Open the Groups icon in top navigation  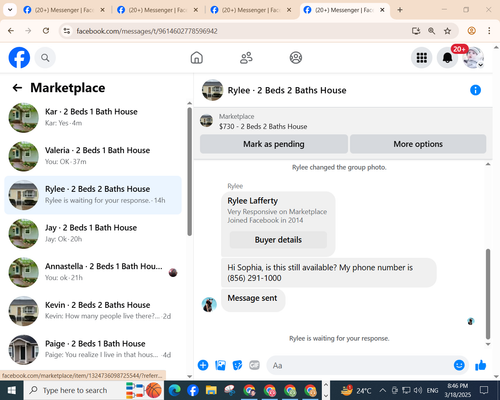pos(296,58)
